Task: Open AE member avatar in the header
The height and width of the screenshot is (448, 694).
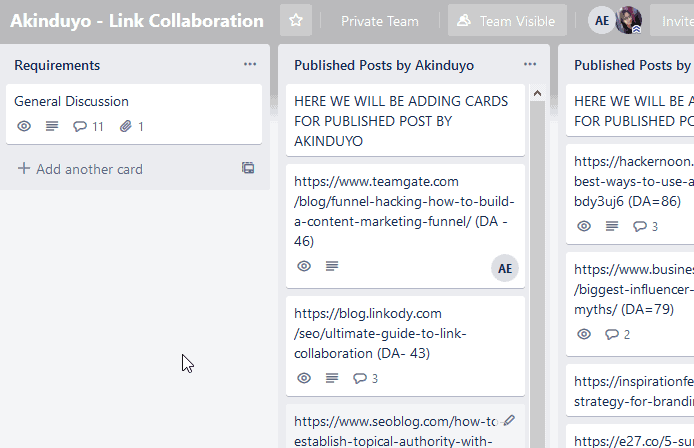Action: pos(601,20)
